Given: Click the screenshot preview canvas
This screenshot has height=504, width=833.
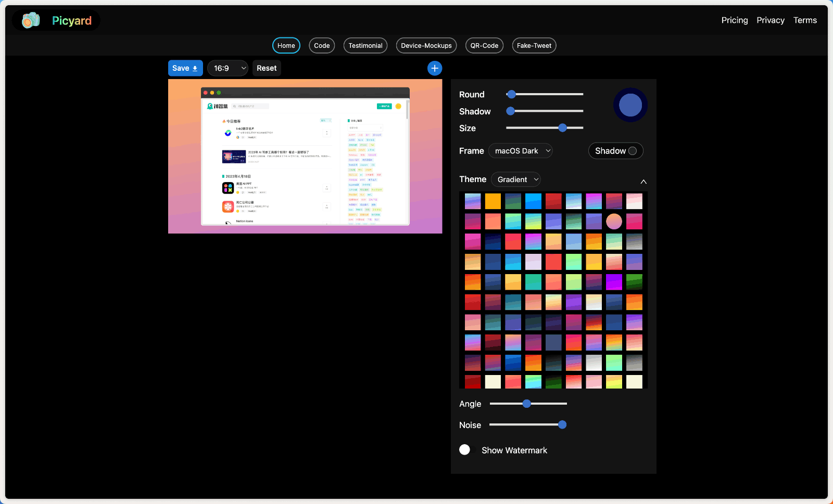Looking at the screenshot, I should coord(305,156).
